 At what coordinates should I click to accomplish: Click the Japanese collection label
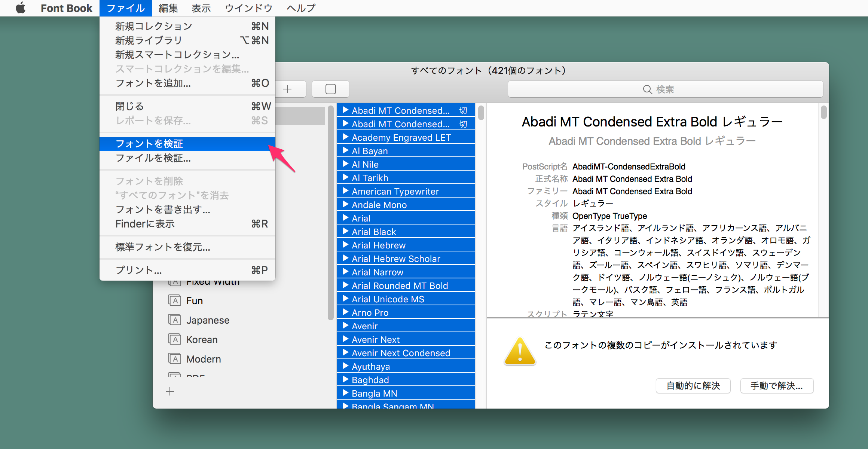click(208, 320)
